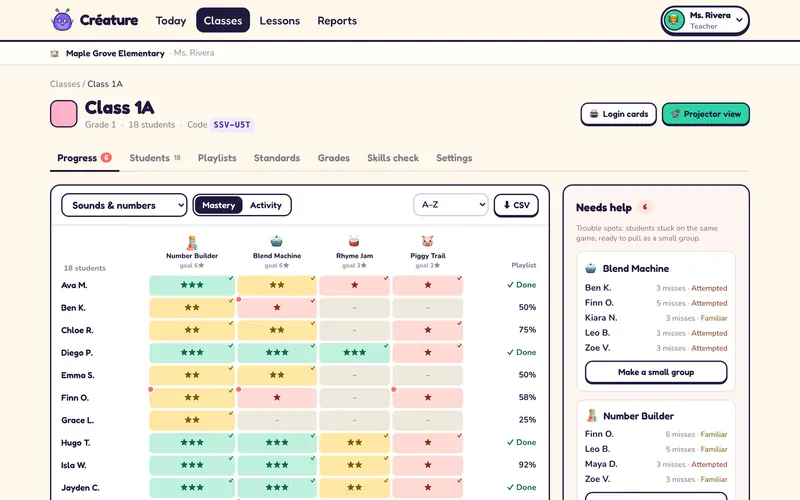This screenshot has height=500, width=800.
Task: Click the Login cards button
Action: point(618,114)
